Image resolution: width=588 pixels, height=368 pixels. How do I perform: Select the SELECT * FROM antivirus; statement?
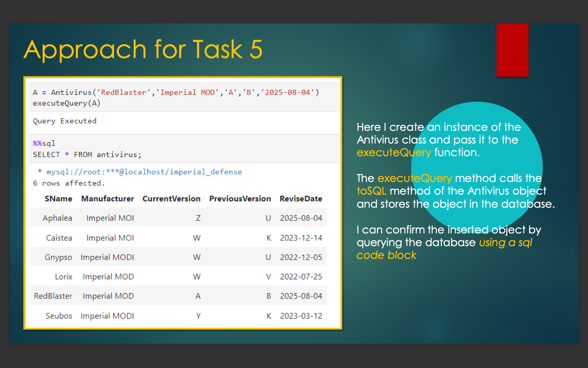coord(87,154)
